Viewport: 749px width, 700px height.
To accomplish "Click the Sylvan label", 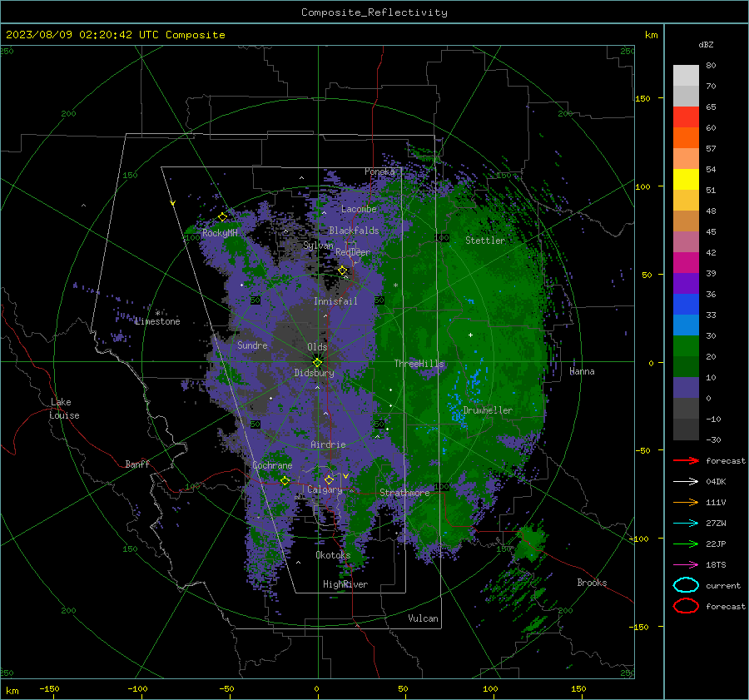I will pos(318,246).
